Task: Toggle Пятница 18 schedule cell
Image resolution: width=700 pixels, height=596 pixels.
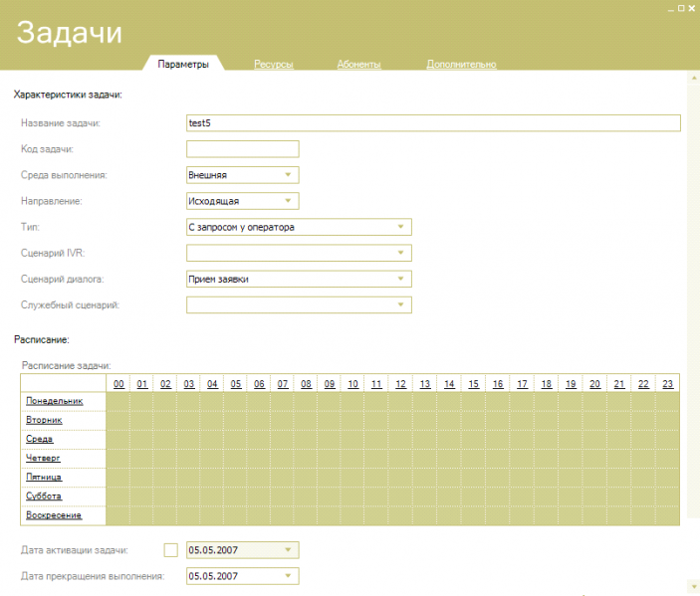Action: click(547, 477)
